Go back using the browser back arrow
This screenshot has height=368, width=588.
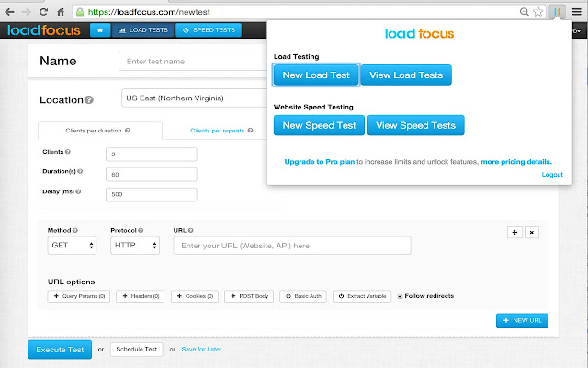pyautogui.click(x=10, y=12)
